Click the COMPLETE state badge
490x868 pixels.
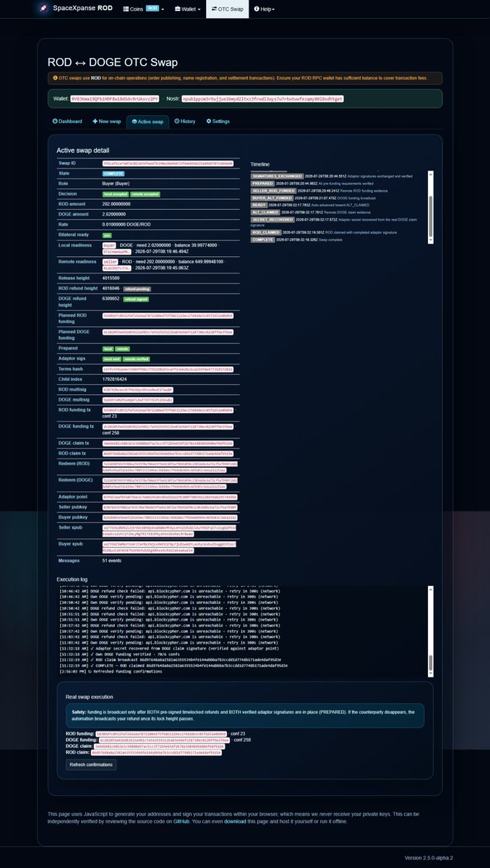click(113, 174)
